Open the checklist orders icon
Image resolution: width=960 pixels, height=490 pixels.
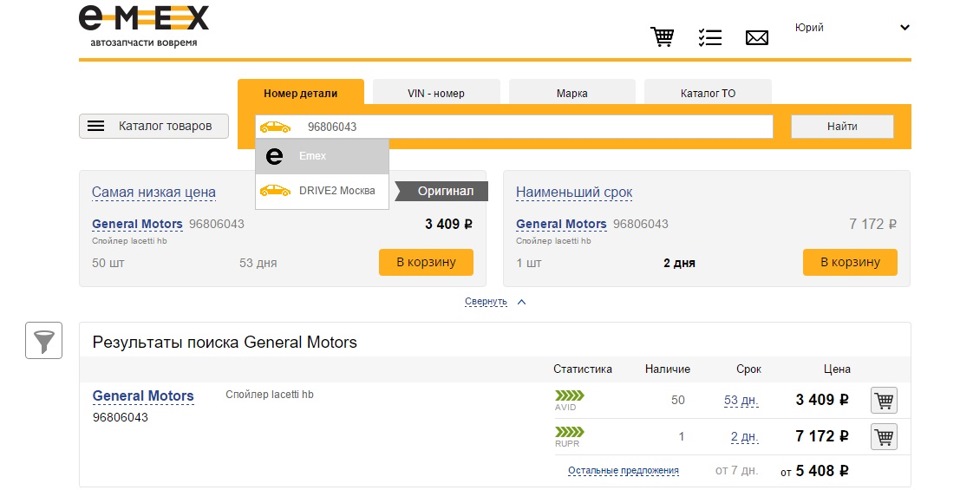pyautogui.click(x=710, y=37)
